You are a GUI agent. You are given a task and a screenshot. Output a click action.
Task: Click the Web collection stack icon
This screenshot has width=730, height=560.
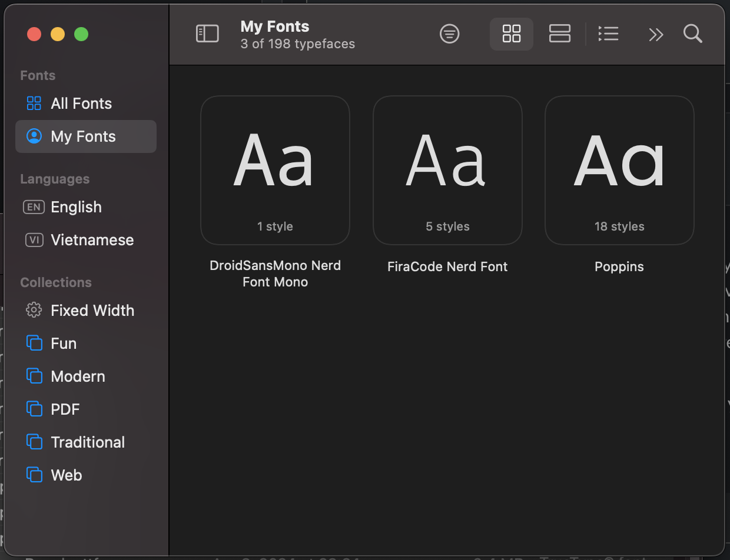[x=34, y=475]
